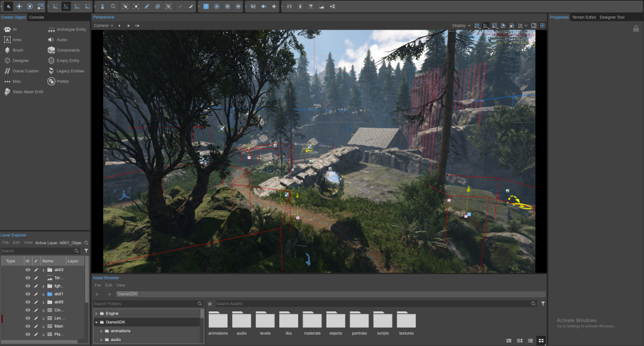The height and width of the screenshot is (346, 644).
Task: Open the textures folder thumbnail
Action: pos(407,323)
